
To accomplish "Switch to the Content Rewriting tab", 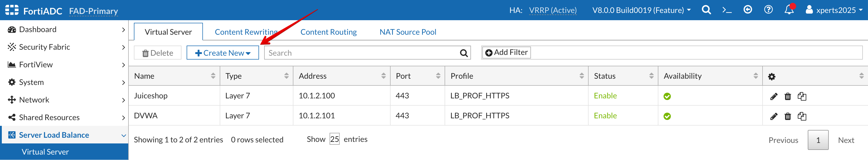I will click(246, 32).
